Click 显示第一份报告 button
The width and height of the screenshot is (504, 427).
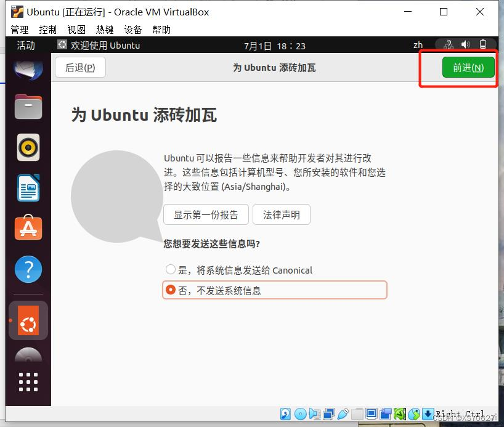[x=206, y=214]
